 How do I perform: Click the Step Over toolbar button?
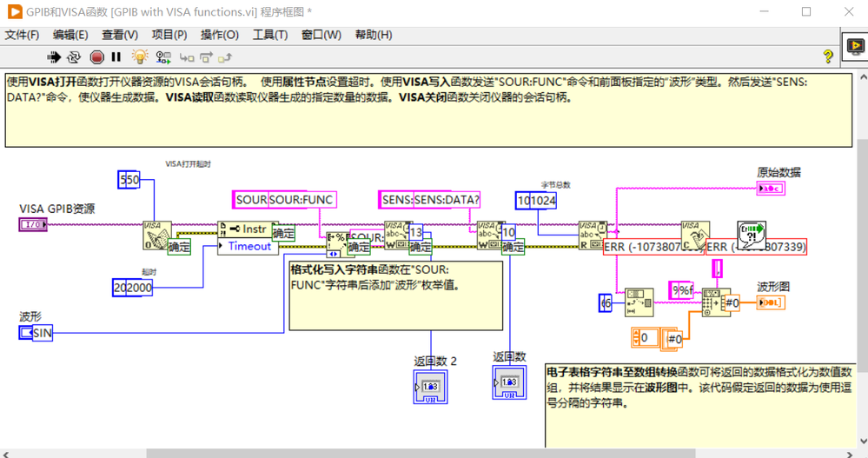(x=206, y=57)
